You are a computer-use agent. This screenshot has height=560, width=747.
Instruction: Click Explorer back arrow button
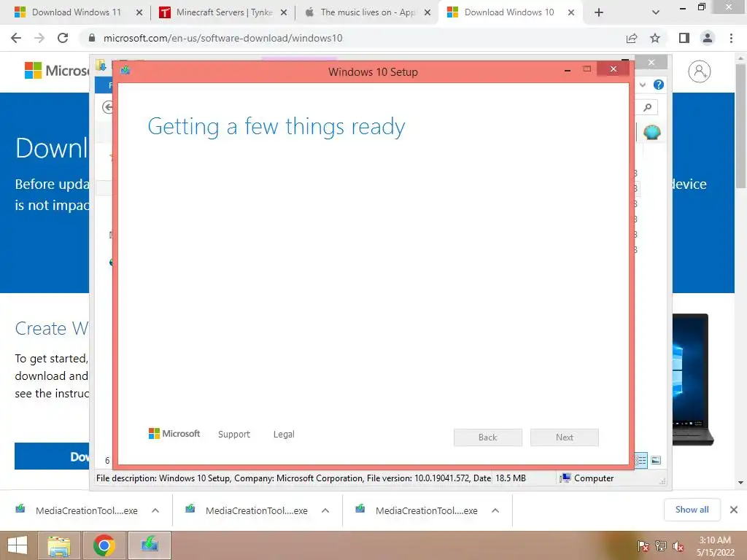coord(108,107)
